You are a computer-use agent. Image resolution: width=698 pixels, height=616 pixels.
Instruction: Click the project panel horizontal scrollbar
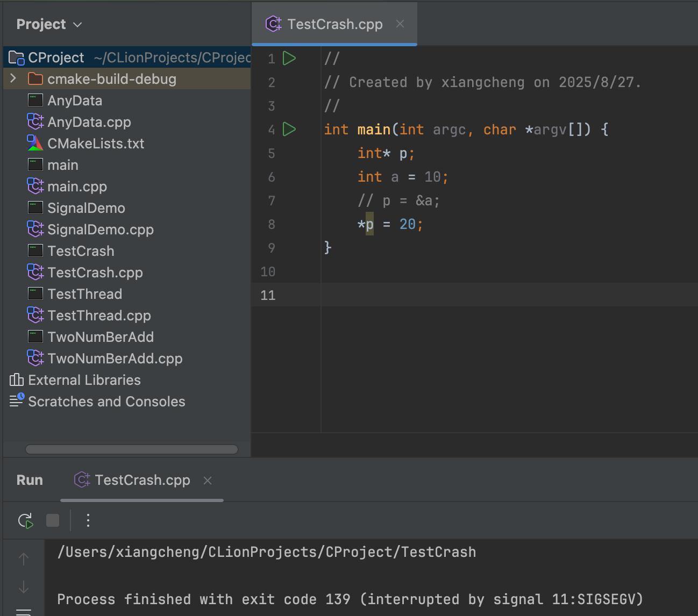[132, 449]
